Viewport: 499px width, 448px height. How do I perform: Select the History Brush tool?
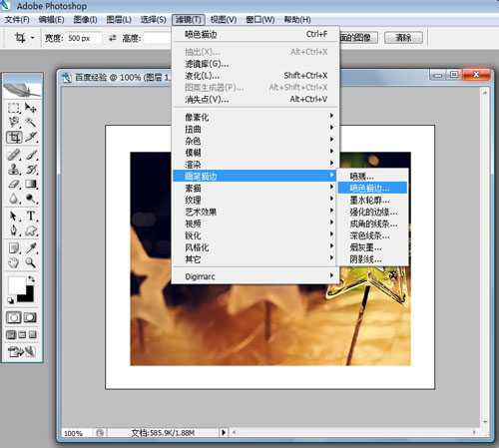[x=31, y=170]
